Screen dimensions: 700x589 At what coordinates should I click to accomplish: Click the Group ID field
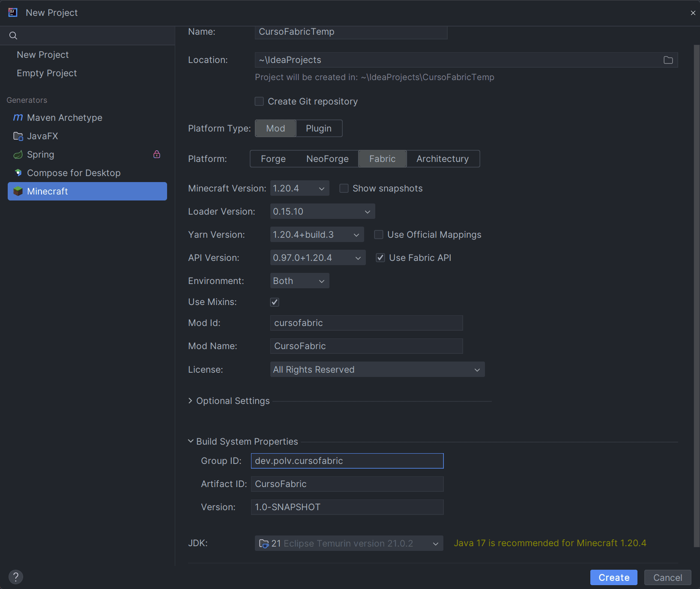click(x=347, y=461)
